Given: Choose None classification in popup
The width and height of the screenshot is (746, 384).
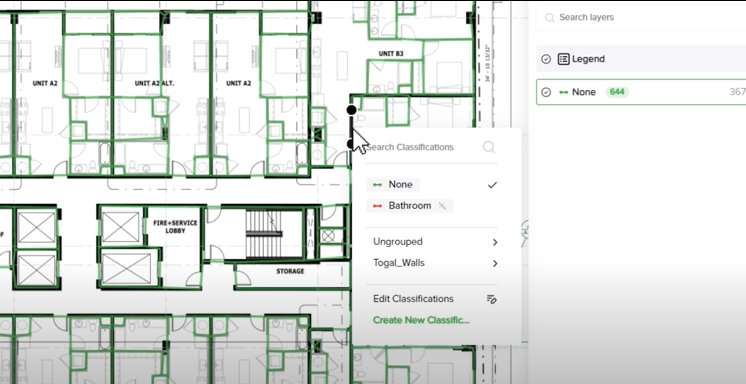Looking at the screenshot, I should tap(393, 185).
